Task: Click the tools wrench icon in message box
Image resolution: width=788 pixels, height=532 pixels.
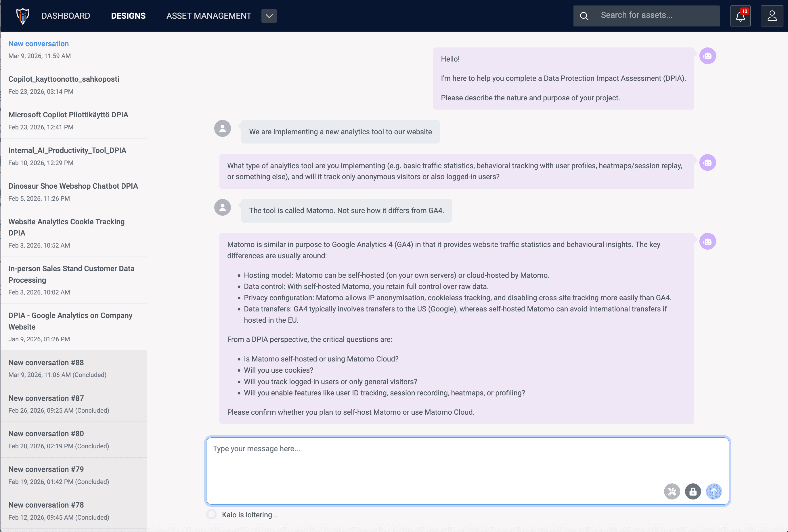Action: click(x=672, y=491)
